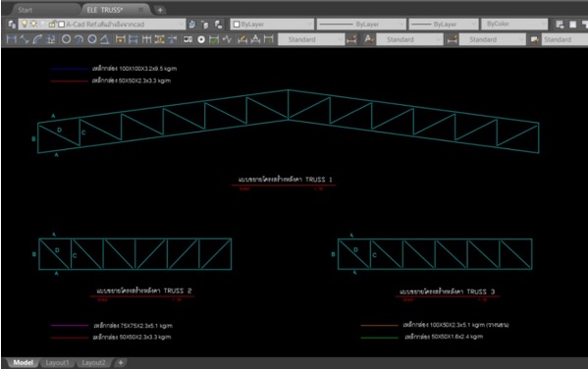
Task: Select the TRUSS 3 title text
Action: pyautogui.click(x=447, y=291)
